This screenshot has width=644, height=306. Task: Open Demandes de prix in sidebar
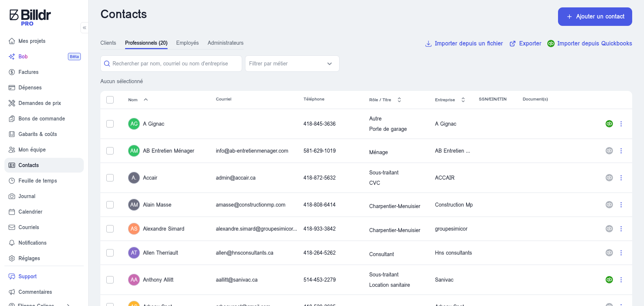coord(44,103)
